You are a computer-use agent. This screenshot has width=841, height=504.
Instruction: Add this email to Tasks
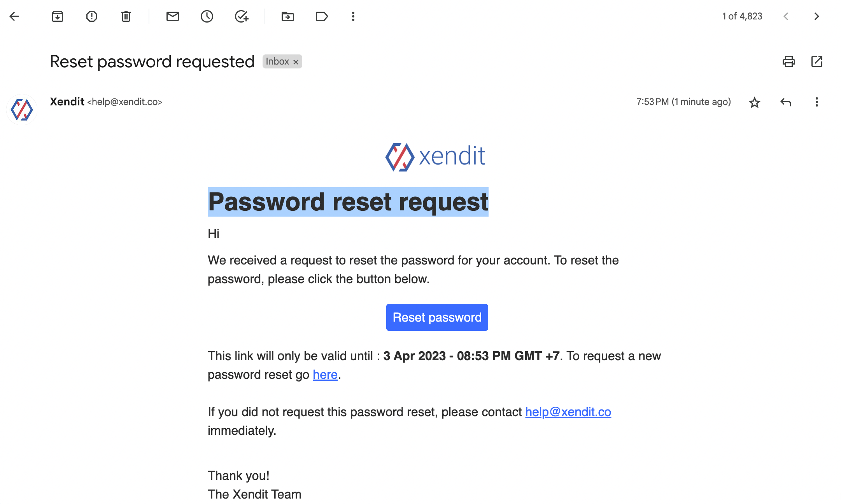(242, 16)
